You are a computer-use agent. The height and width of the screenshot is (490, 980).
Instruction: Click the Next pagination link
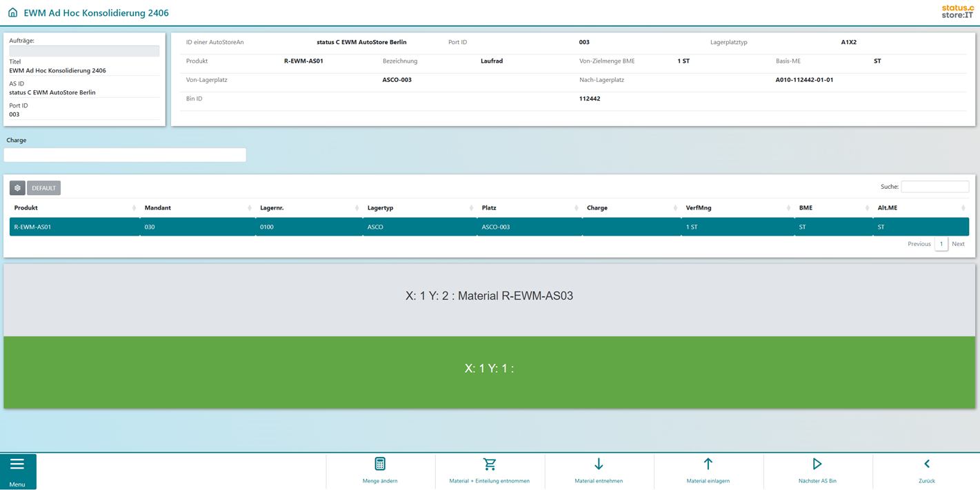958,244
